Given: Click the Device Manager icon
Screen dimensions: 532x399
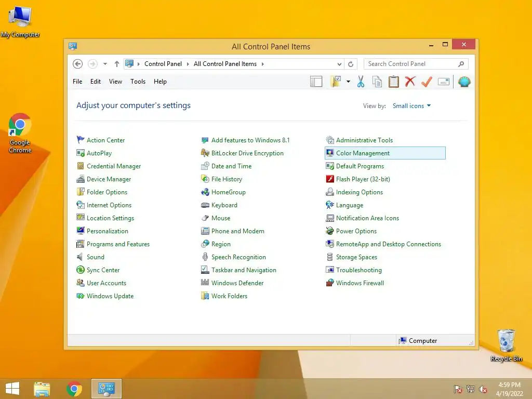Looking at the screenshot, I should pyautogui.click(x=81, y=179).
